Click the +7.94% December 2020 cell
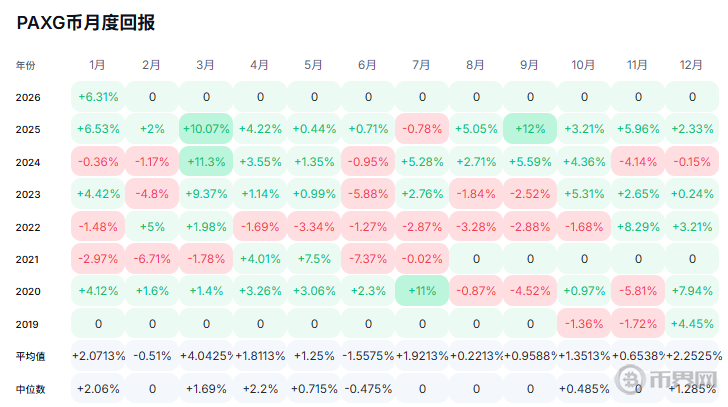 [692, 291]
